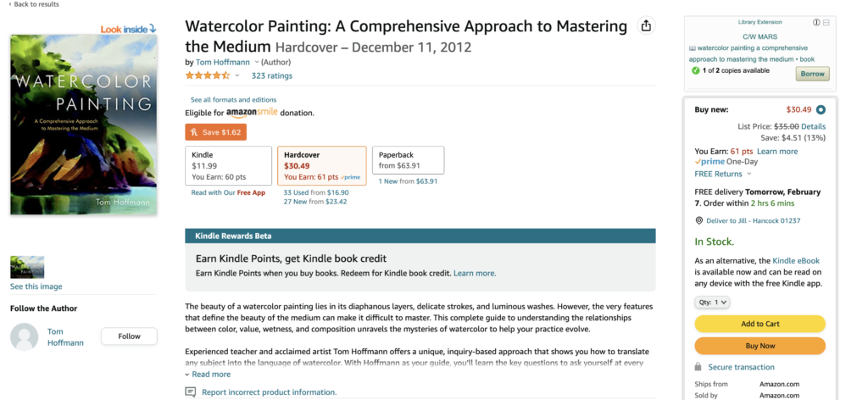Choose the Kindle format option

(x=228, y=165)
